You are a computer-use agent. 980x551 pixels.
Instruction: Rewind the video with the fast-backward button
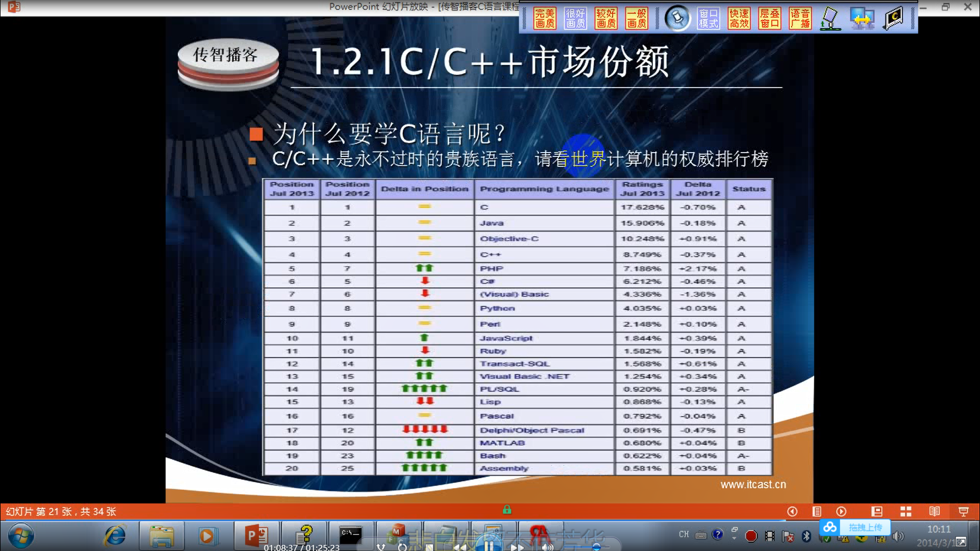(460, 547)
